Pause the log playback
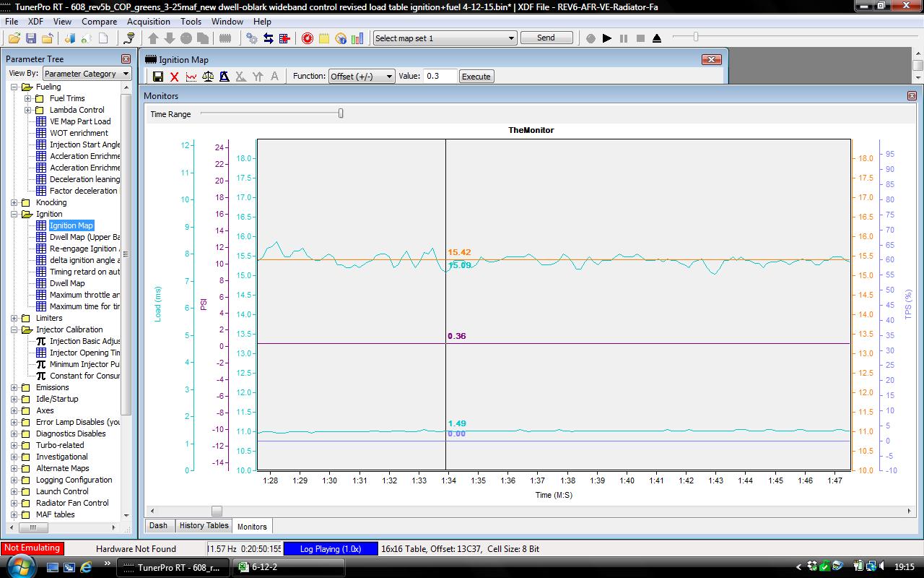The width and height of the screenshot is (924, 578). click(x=624, y=38)
